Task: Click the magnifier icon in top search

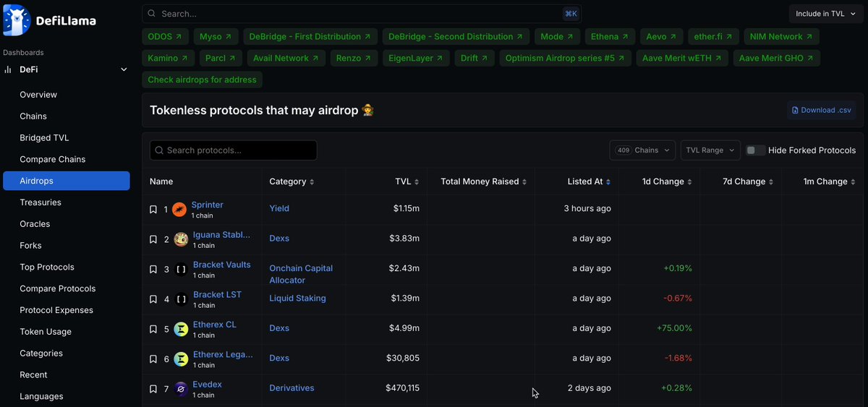Action: pos(151,14)
